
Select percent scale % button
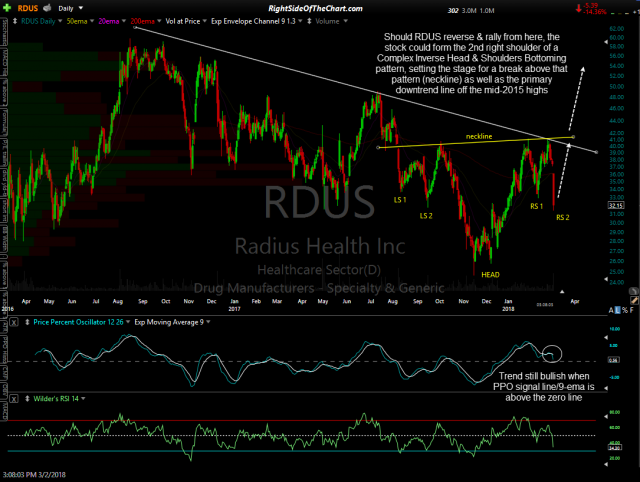624,310
